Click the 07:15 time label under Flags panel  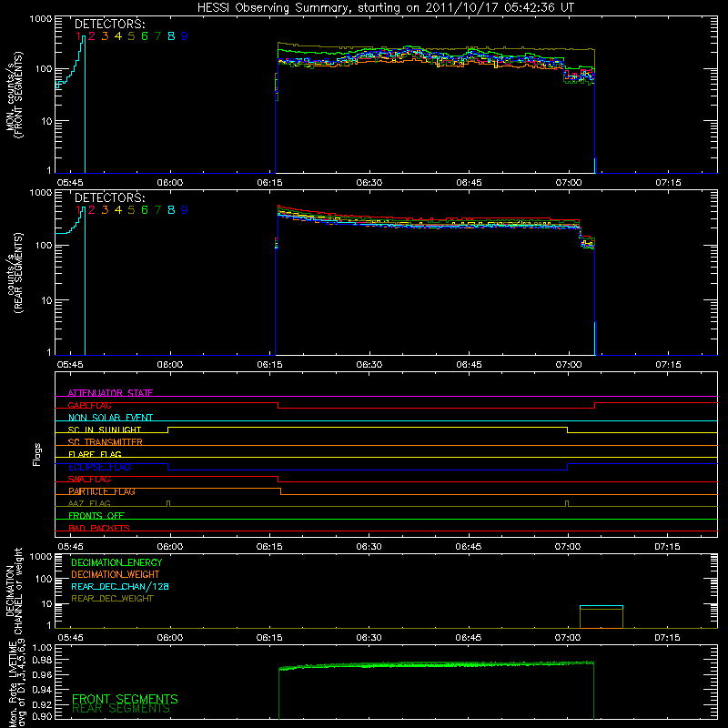[x=668, y=547]
